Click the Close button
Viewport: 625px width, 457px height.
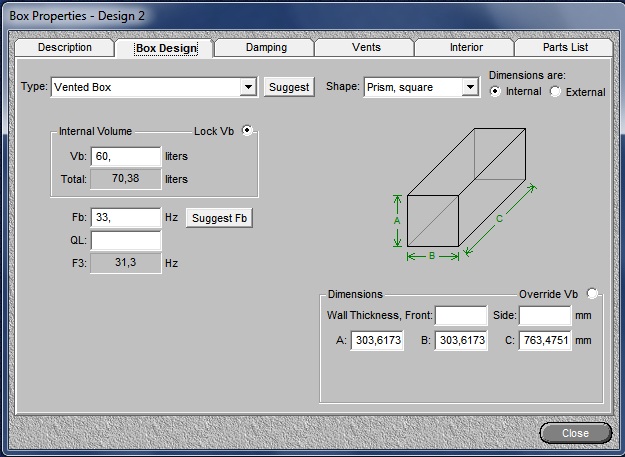(x=575, y=433)
